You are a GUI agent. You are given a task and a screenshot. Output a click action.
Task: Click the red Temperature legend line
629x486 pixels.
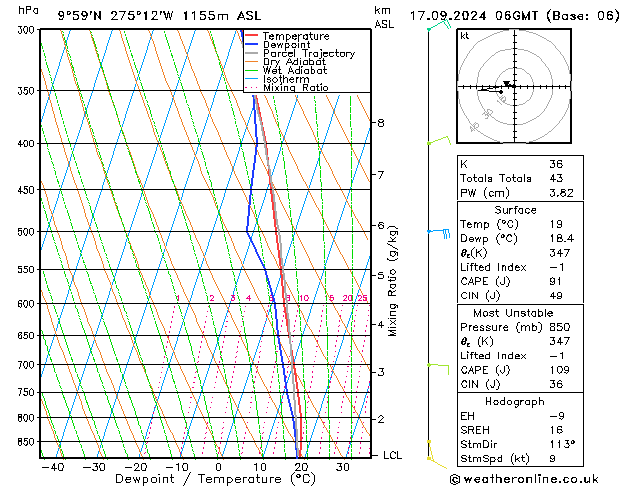[252, 36]
